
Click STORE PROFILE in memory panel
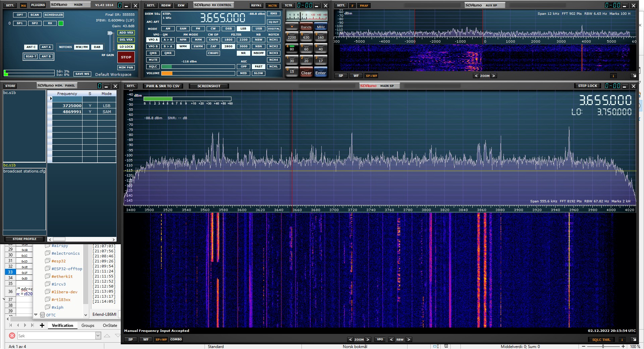(24, 239)
